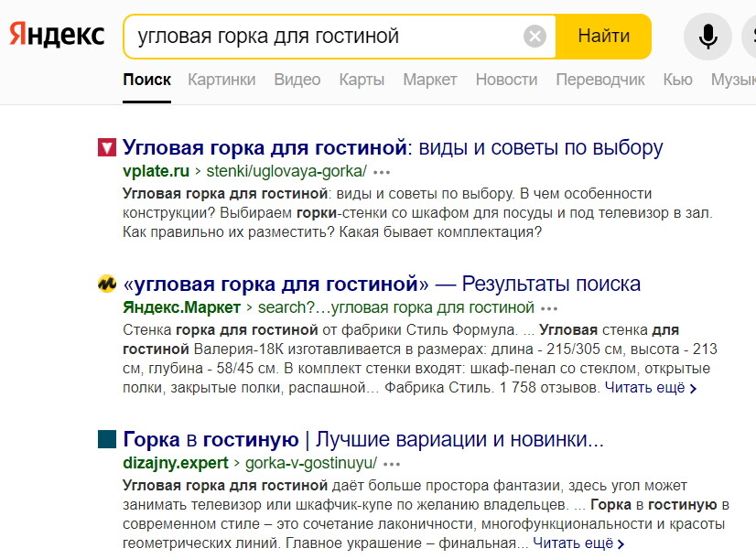The width and height of the screenshot is (756, 559).
Task: Open the Маркет tab
Action: click(430, 80)
